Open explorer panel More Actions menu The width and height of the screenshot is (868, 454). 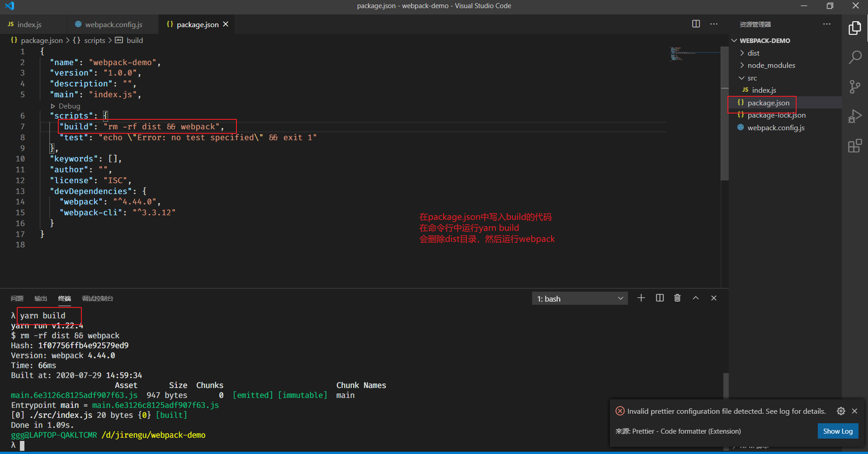click(x=827, y=24)
